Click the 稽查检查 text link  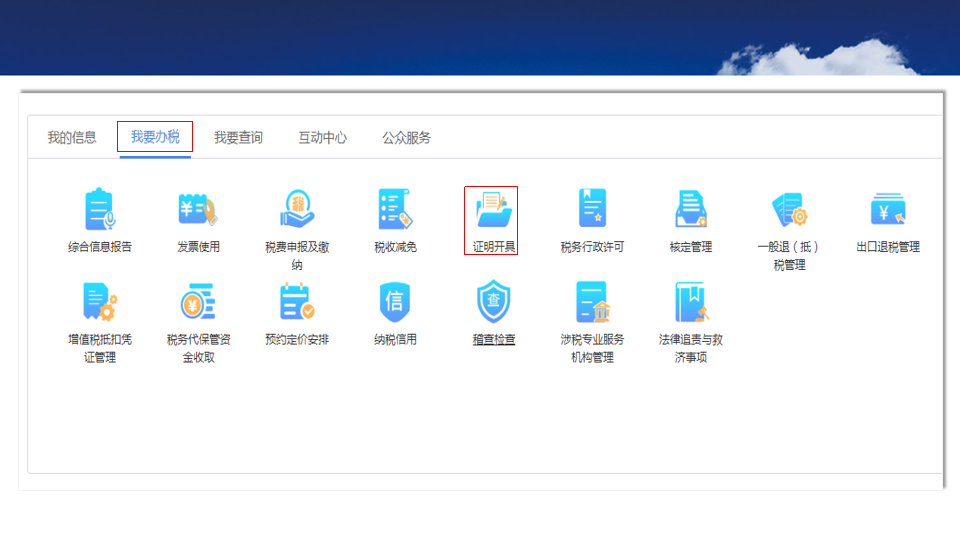tap(493, 340)
